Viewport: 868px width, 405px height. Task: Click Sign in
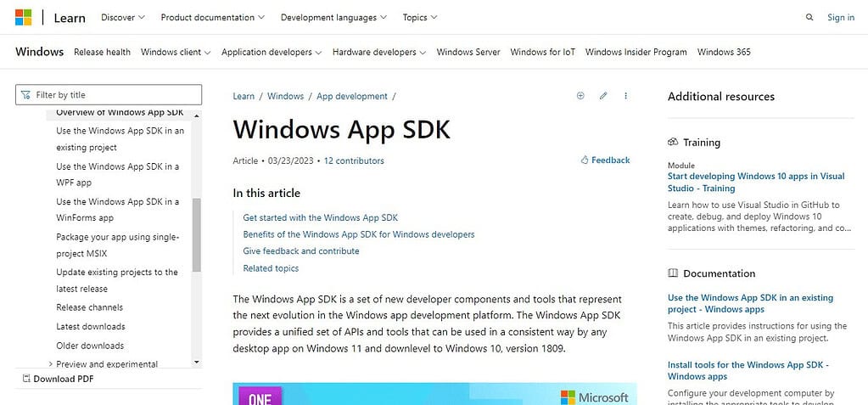pyautogui.click(x=840, y=17)
